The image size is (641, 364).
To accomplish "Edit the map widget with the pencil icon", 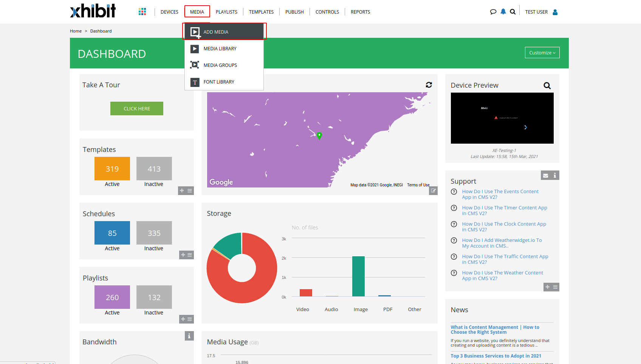I will click(x=433, y=191).
